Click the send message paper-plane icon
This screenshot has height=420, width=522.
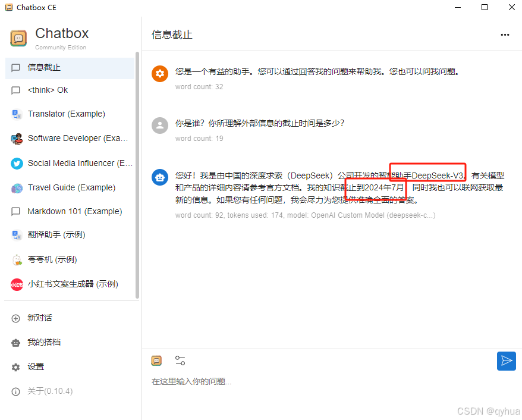coord(506,361)
